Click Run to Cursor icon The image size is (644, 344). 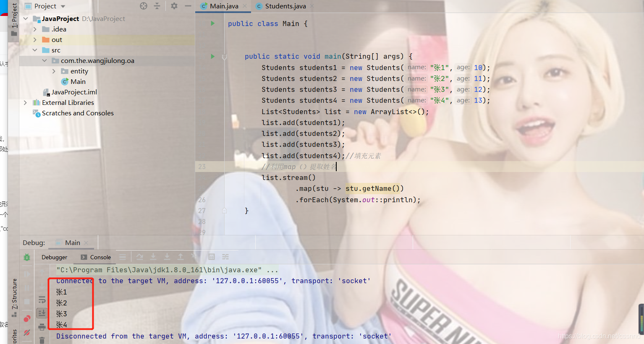pos(194,257)
